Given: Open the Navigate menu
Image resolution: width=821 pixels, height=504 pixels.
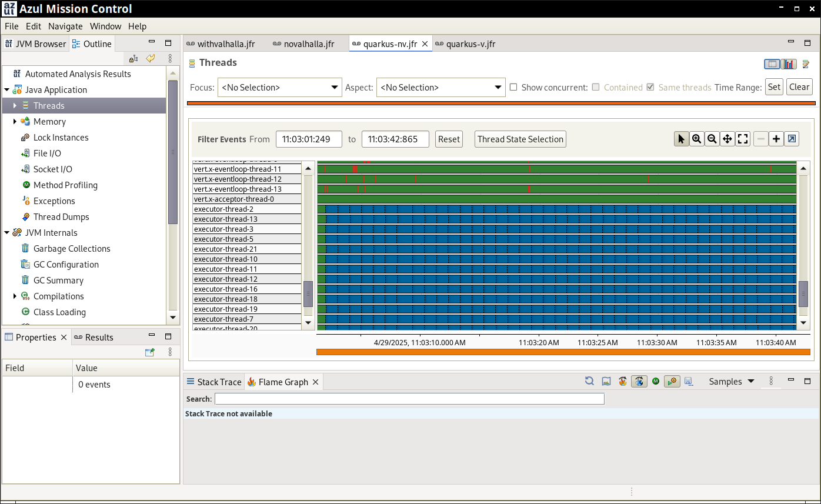Looking at the screenshot, I should tap(65, 26).
